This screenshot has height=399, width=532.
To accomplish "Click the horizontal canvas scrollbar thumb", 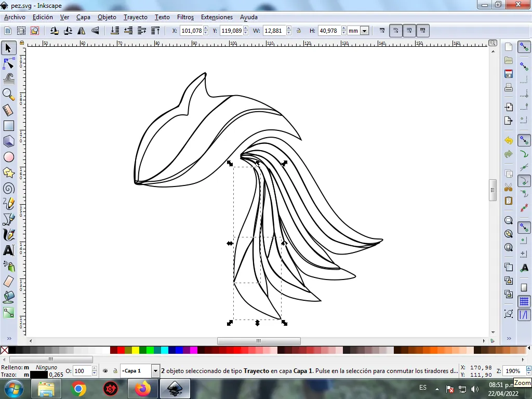I will coord(259,341).
